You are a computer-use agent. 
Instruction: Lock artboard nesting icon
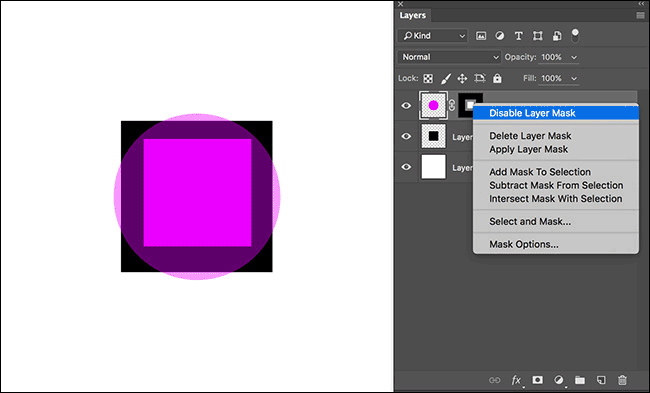(x=480, y=78)
